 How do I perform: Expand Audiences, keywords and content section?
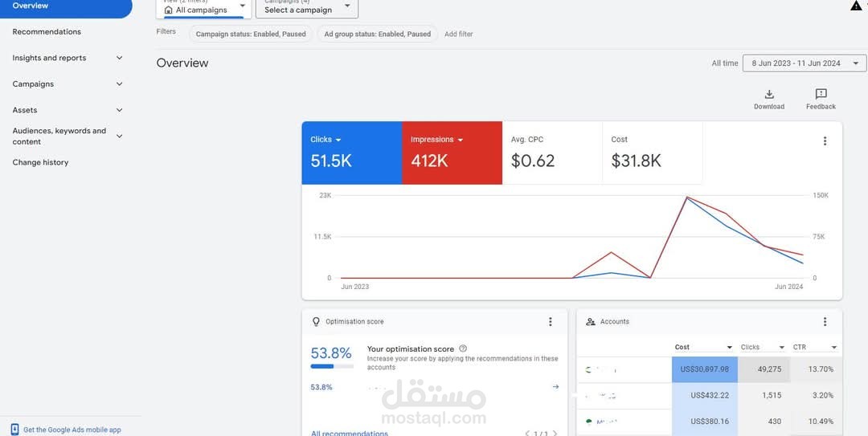coord(119,137)
